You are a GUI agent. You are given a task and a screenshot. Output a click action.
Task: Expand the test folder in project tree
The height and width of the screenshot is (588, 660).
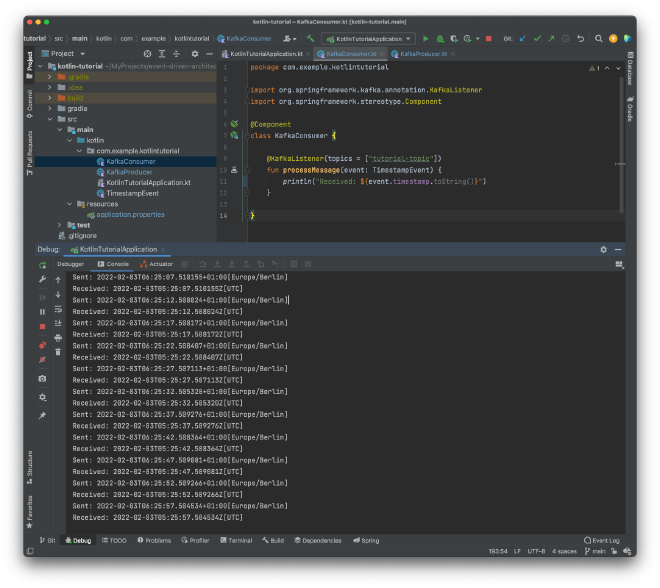click(x=59, y=225)
